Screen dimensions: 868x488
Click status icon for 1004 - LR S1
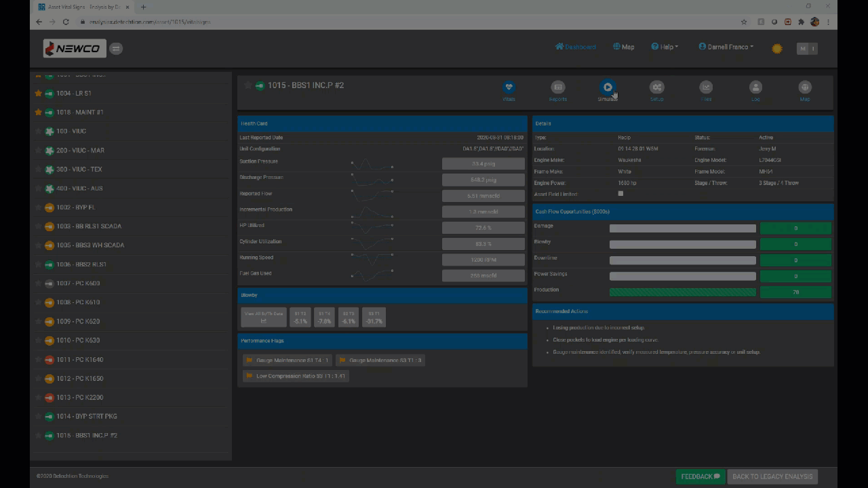point(50,94)
